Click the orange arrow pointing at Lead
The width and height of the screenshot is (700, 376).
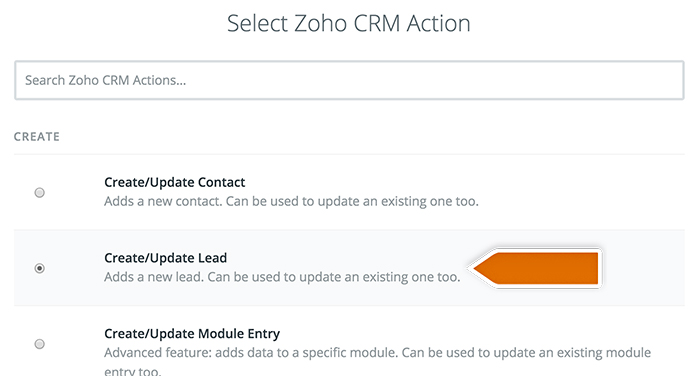[x=535, y=268]
